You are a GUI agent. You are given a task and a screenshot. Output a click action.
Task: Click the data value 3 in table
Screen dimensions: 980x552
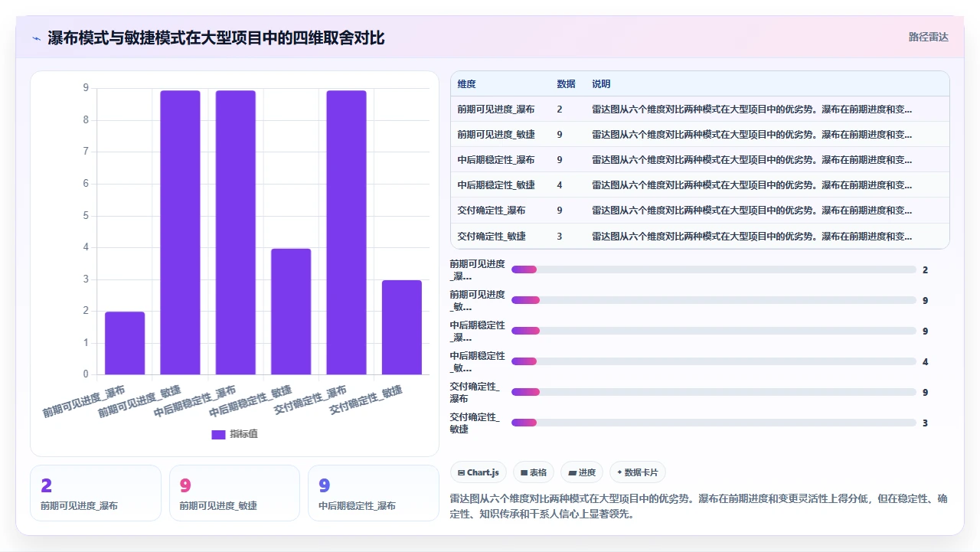[560, 236]
